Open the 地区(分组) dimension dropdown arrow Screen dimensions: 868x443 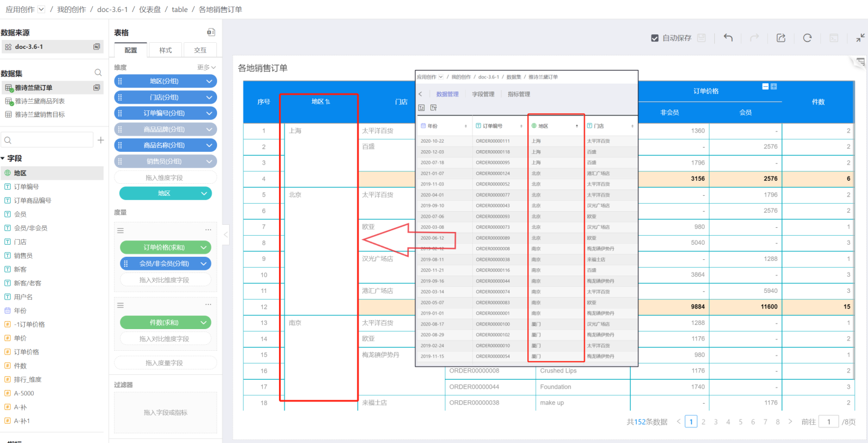click(x=209, y=81)
